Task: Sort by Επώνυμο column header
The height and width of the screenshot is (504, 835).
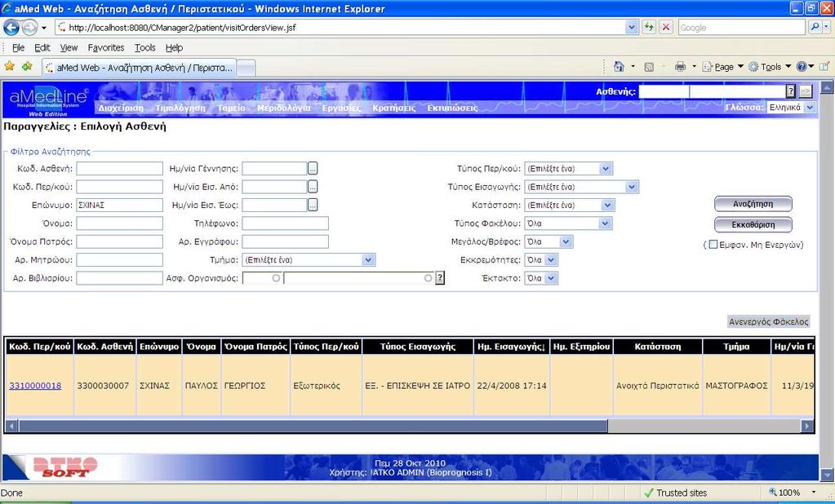Action: tap(159, 347)
